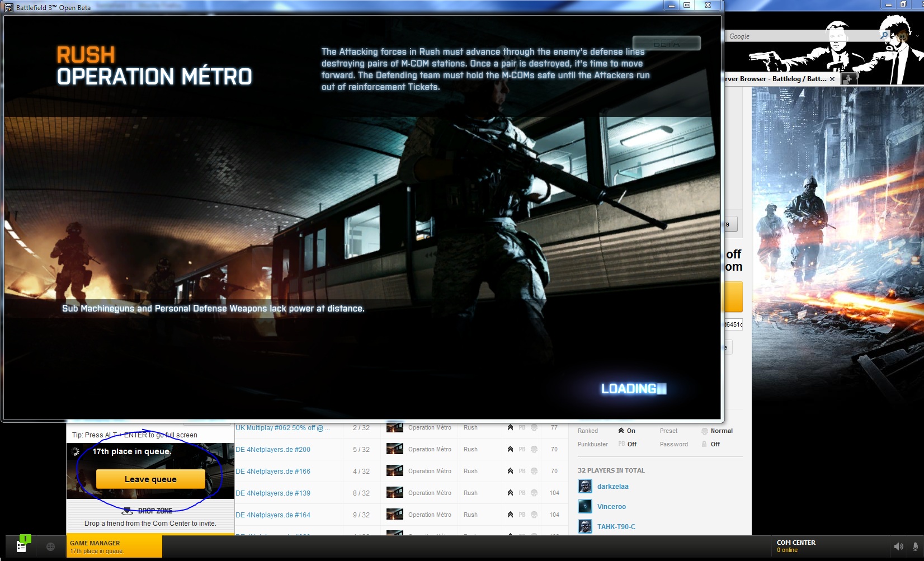Click Rush mode text in #164 row
This screenshot has width=924, height=561.
[470, 515]
